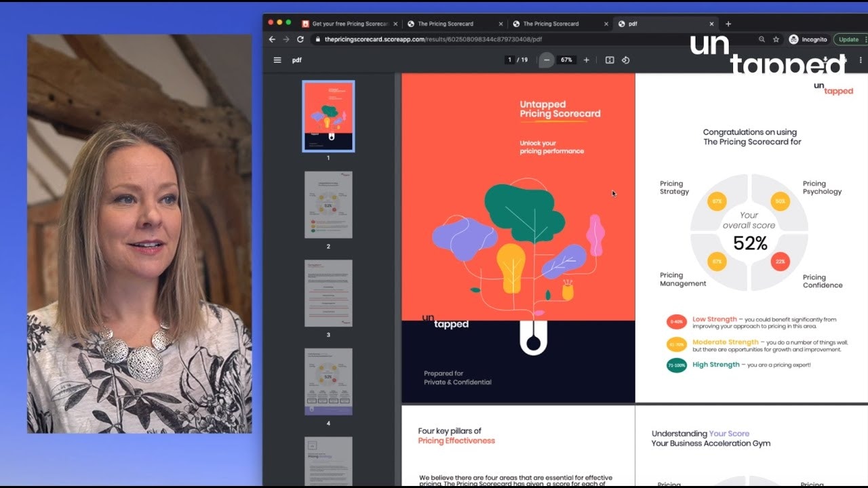Select page 1 thumbnail in sidebar
868x488 pixels.
click(x=328, y=116)
